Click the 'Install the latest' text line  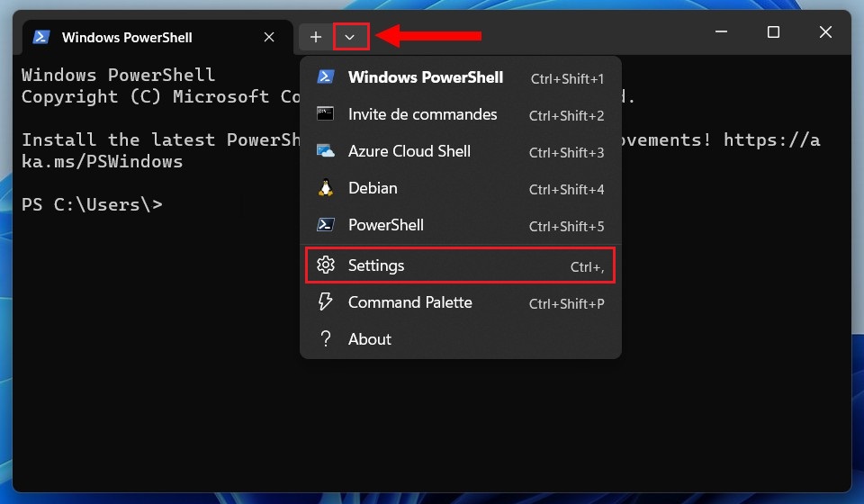point(161,139)
